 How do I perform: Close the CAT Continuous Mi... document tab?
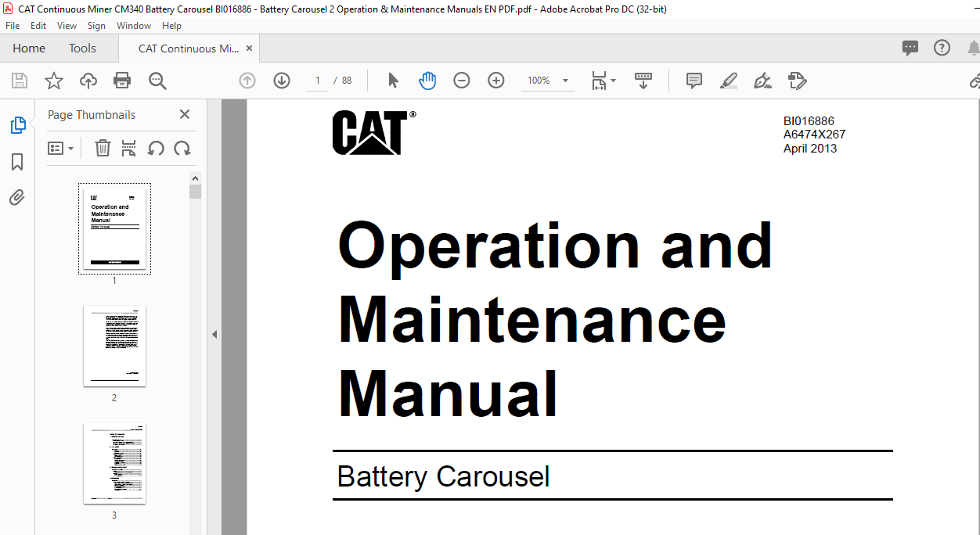coord(250,48)
